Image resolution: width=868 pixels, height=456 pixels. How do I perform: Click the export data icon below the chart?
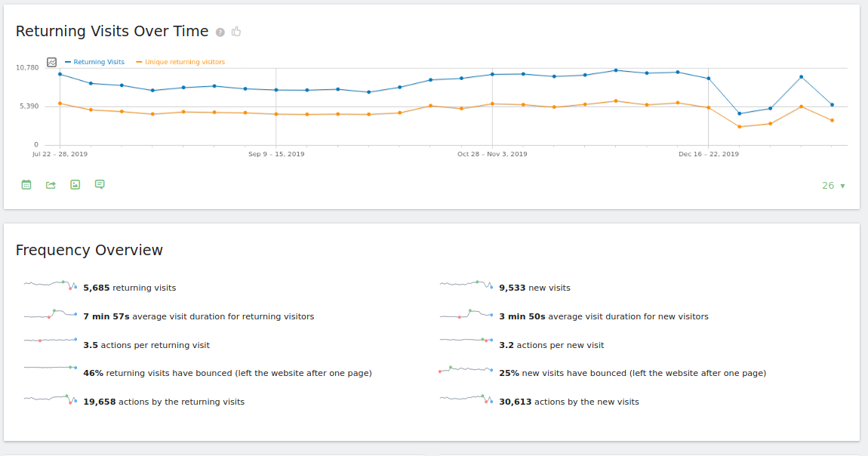click(51, 184)
